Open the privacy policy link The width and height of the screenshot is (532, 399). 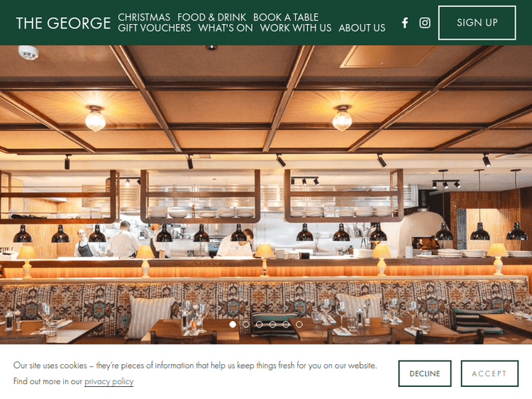109,381
